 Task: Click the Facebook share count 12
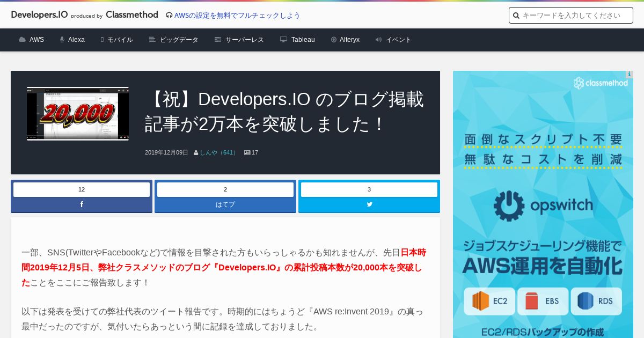pos(82,189)
